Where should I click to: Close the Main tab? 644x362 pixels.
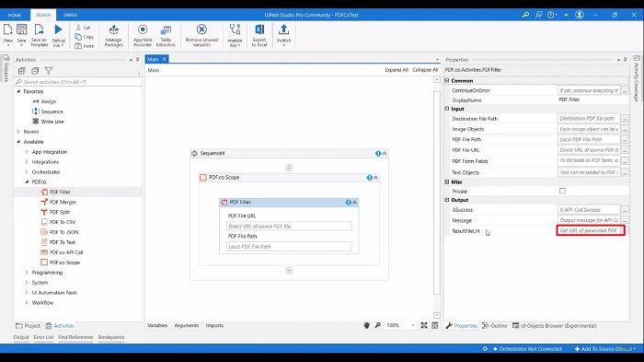pyautogui.click(x=165, y=59)
